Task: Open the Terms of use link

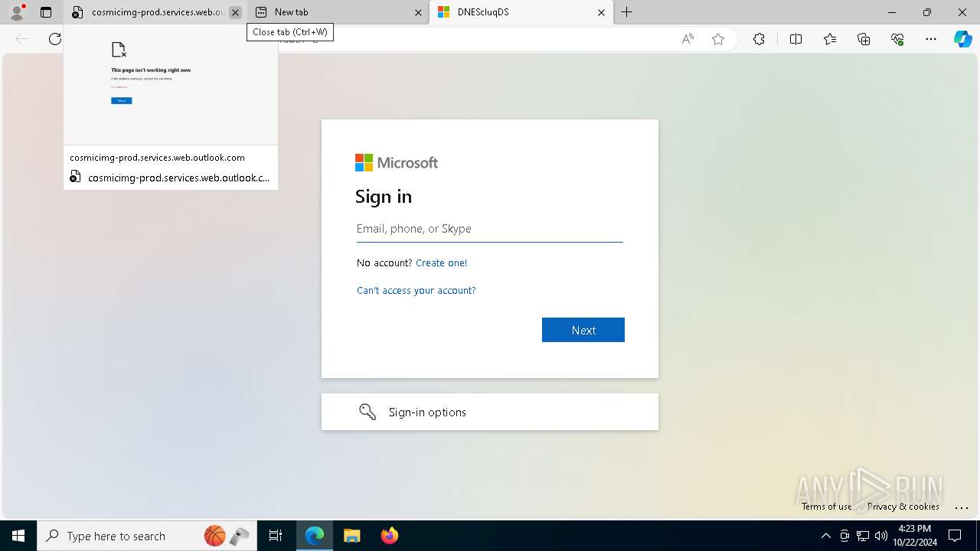Action: [x=826, y=506]
